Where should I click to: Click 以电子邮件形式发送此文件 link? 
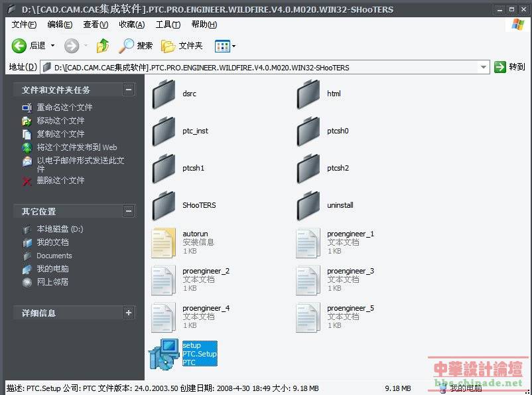coord(80,165)
